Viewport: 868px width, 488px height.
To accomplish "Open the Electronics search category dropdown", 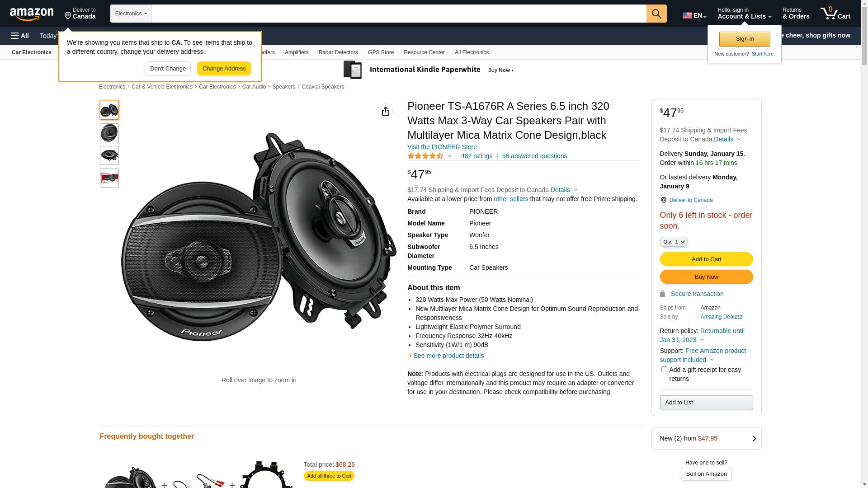I will point(131,14).
